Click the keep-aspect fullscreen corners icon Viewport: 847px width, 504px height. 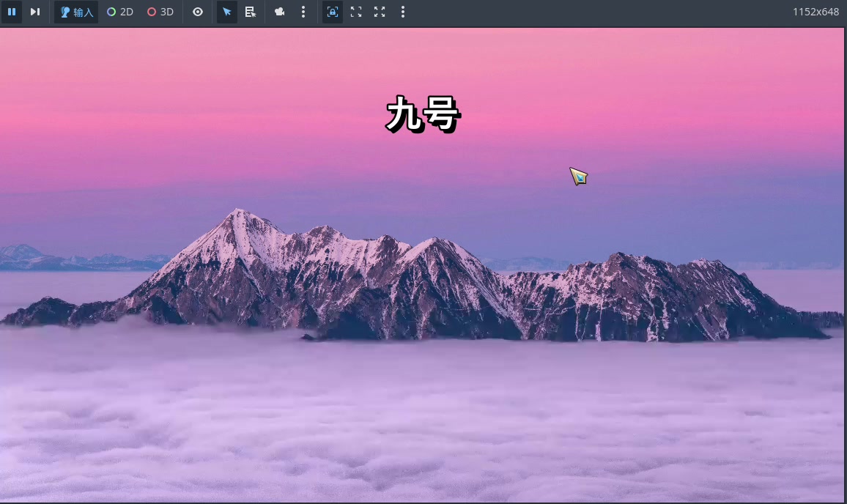tap(356, 12)
